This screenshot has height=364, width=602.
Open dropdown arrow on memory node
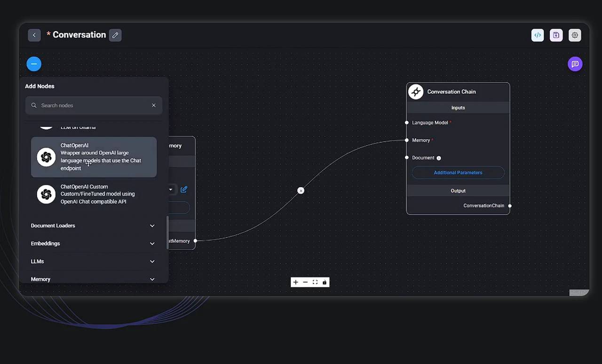click(x=171, y=190)
